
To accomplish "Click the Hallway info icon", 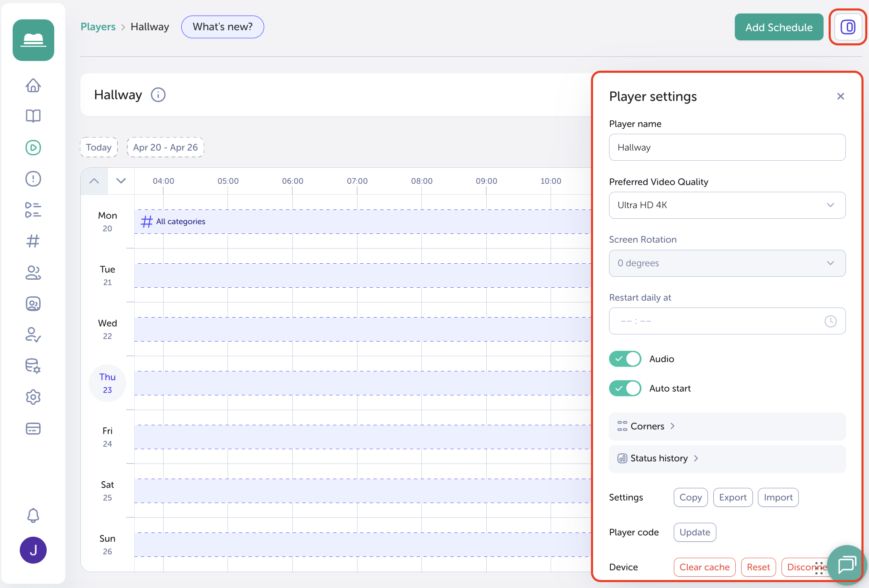I will (159, 95).
